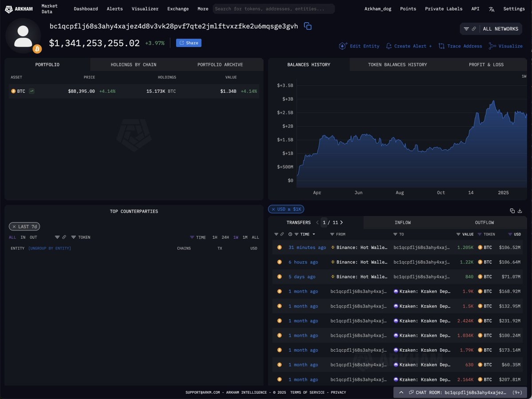Download the transfers list
Image resolution: width=532 pixels, height=399 pixels.
click(x=520, y=211)
